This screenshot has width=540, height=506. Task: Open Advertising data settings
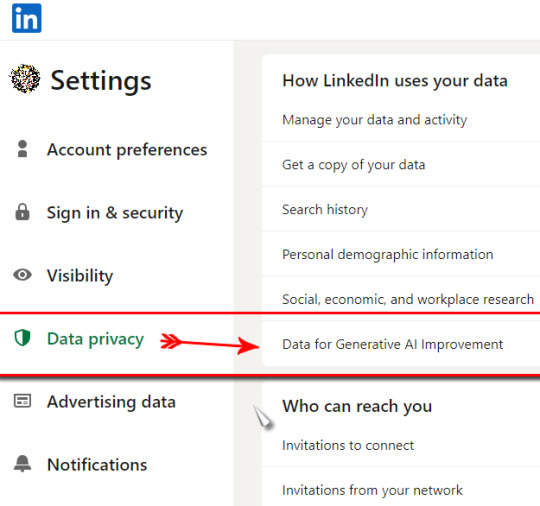pyautogui.click(x=111, y=402)
